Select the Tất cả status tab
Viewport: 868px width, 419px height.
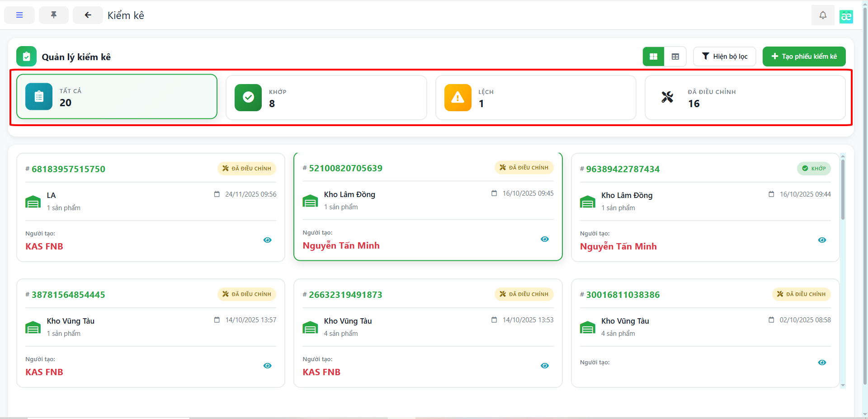click(117, 97)
